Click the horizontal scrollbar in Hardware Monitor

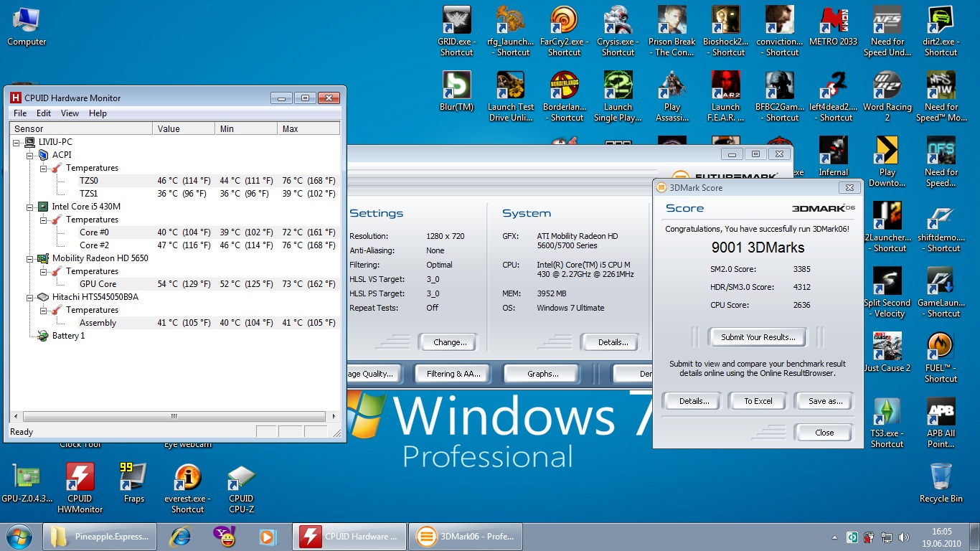click(174, 416)
